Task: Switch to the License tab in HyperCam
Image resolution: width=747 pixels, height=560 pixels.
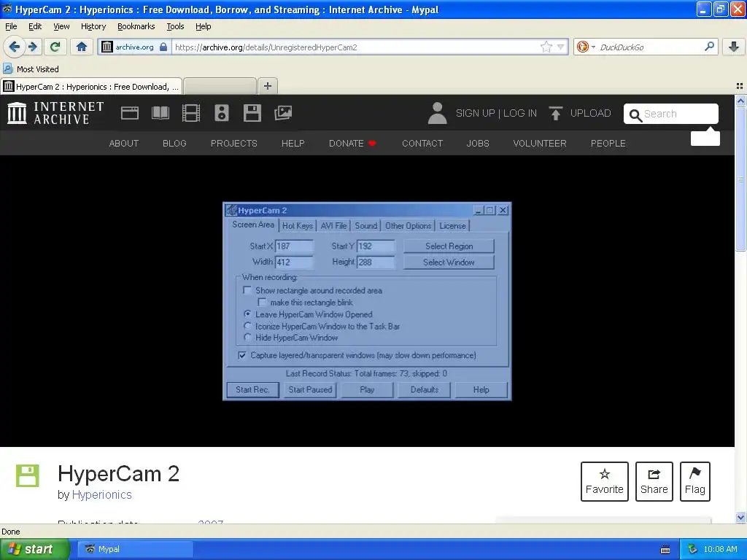Action: tap(452, 226)
